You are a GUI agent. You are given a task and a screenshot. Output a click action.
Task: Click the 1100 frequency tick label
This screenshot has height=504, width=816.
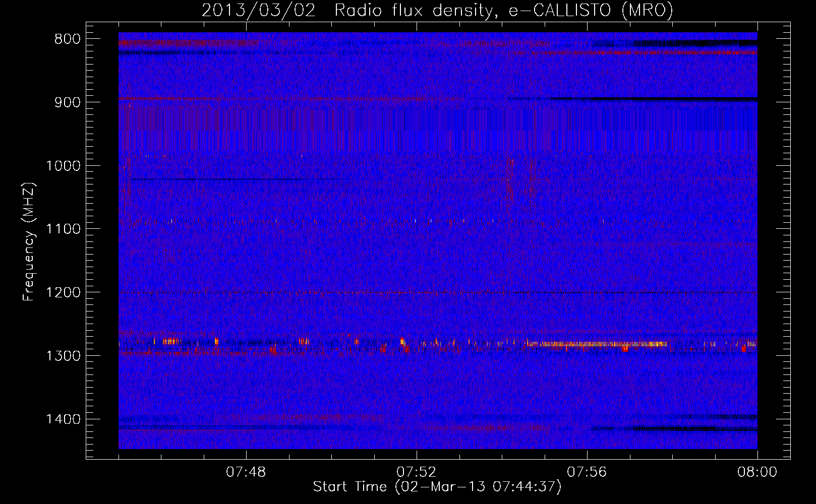63,229
